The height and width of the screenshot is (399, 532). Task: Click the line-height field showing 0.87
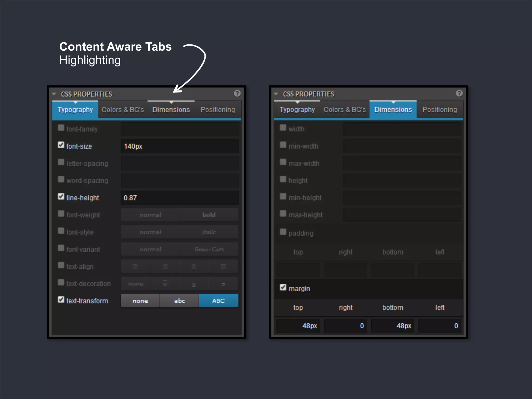180,198
